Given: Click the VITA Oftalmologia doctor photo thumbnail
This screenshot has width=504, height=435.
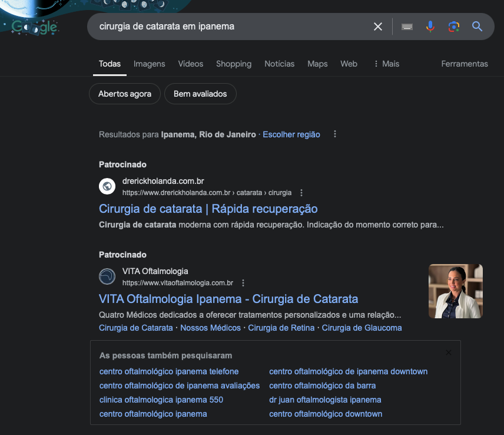Looking at the screenshot, I should [456, 291].
